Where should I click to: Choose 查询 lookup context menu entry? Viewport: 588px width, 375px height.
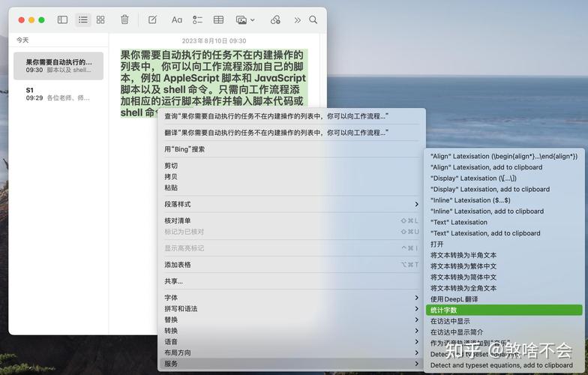[291, 116]
